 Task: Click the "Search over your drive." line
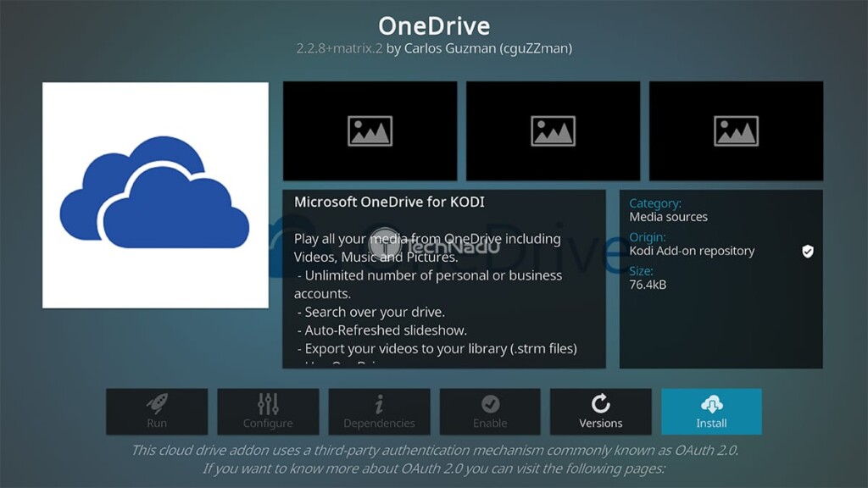point(371,312)
